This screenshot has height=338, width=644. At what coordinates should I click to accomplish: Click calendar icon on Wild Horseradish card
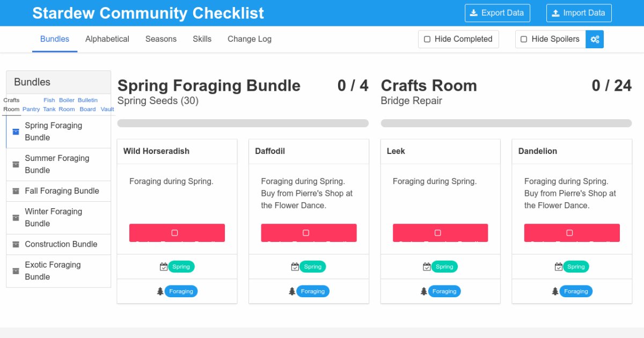point(163,267)
